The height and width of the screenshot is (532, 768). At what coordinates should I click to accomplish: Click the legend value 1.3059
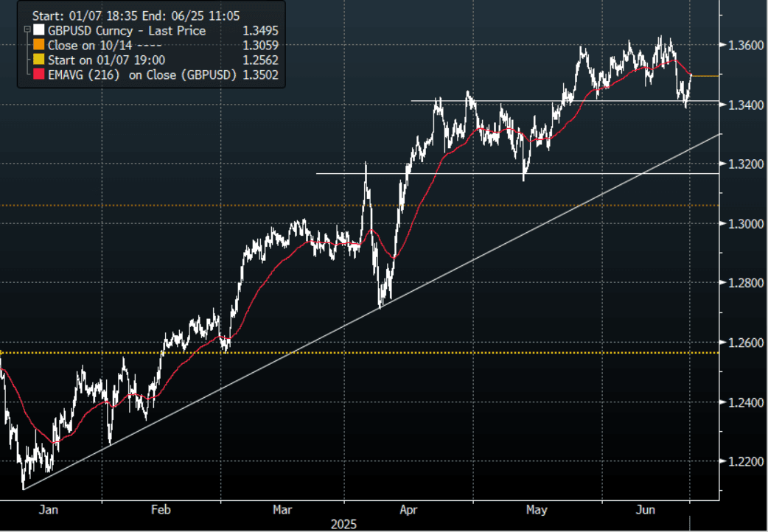[x=261, y=46]
